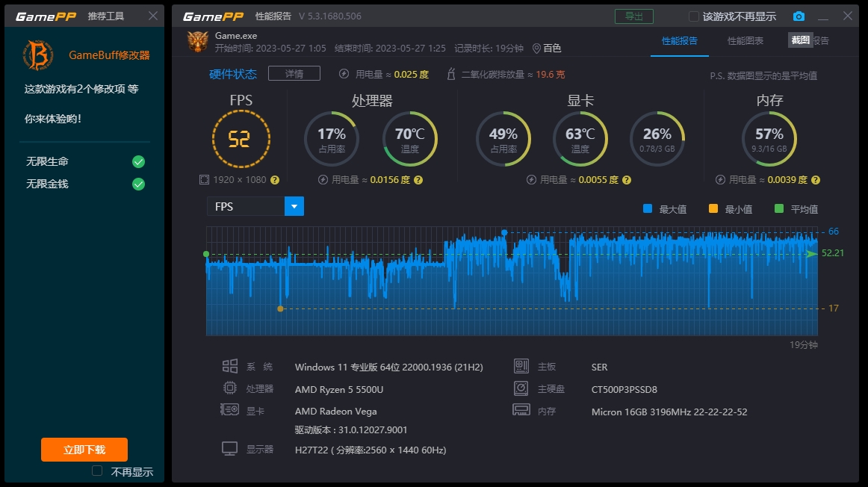Click the 导出 export button
The height and width of the screenshot is (487, 868).
pos(633,15)
